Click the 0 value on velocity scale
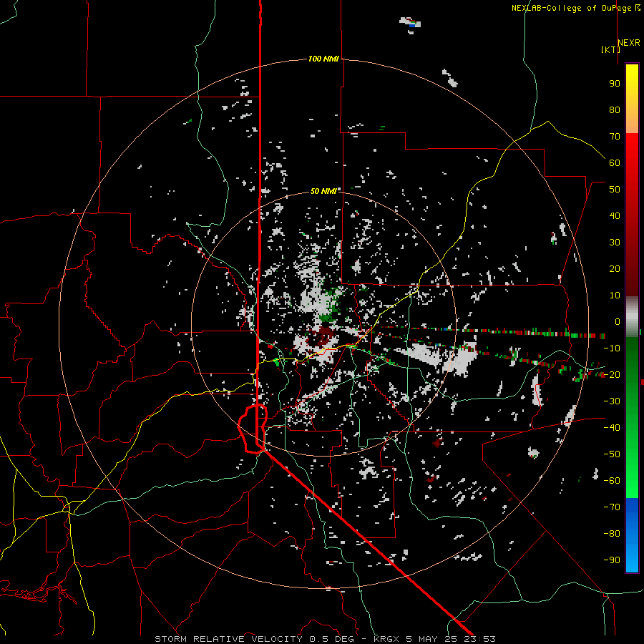This screenshot has width=644, height=644. pyautogui.click(x=618, y=321)
